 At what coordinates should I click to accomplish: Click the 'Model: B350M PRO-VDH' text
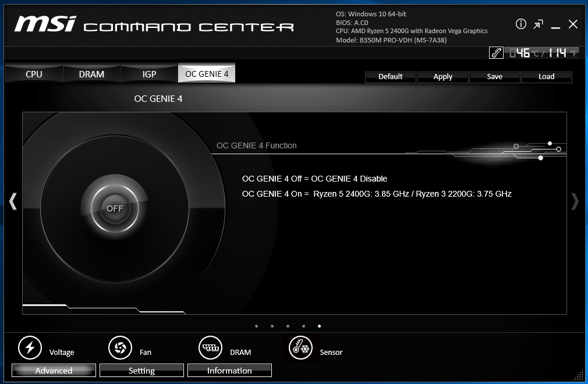pos(391,40)
